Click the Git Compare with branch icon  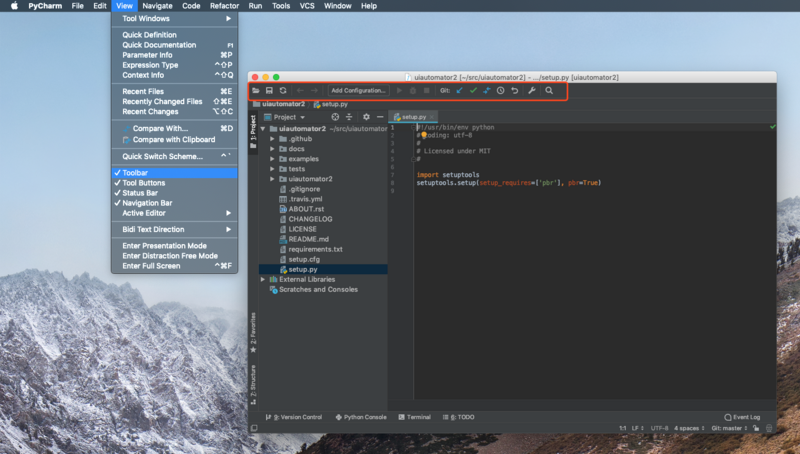487,90
